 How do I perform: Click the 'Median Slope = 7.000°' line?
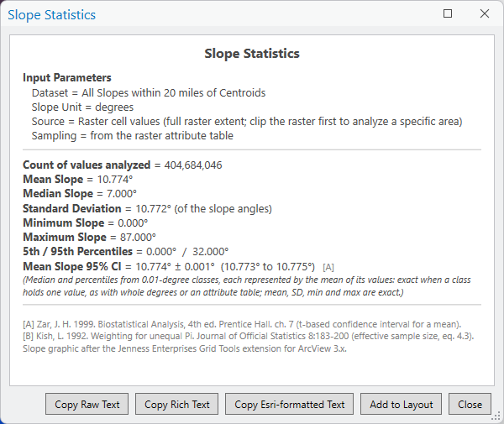click(80, 194)
